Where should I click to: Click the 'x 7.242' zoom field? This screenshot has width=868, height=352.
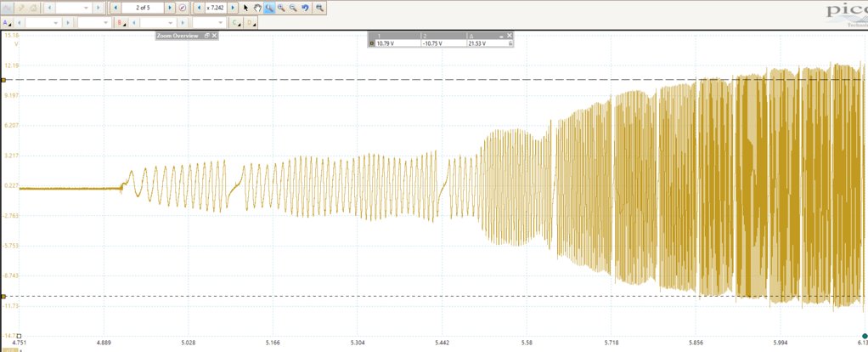point(216,8)
